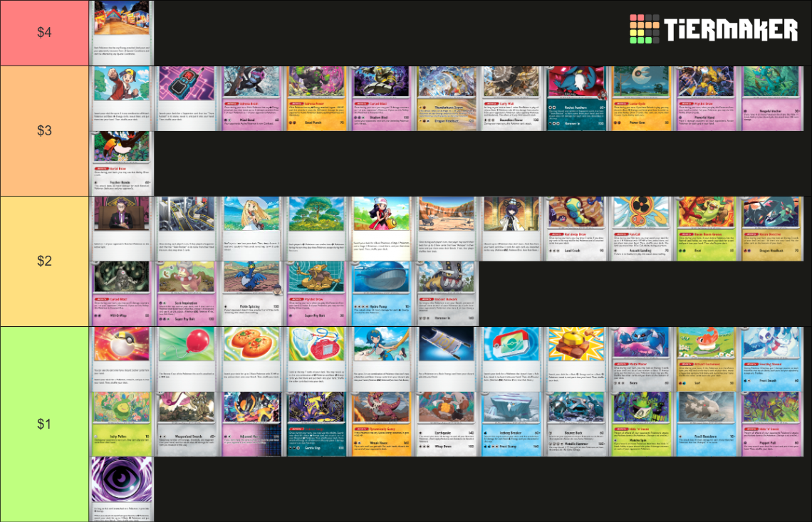The width and height of the screenshot is (812, 522).
Task: Click the red Pokégear device card
Action: tap(511, 360)
